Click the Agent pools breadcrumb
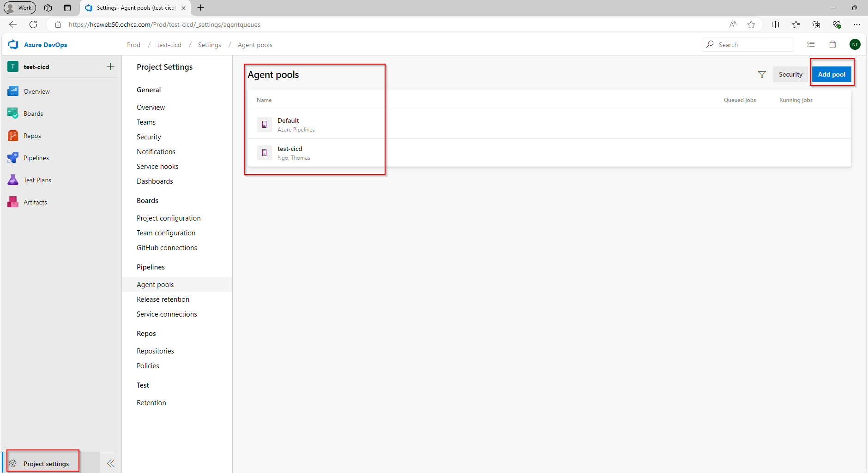Screen dimensions: 868x473 pos(255,45)
